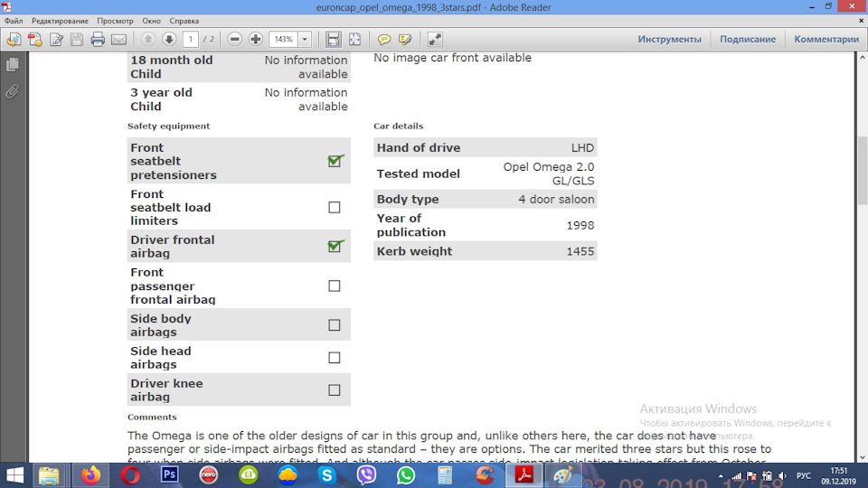Send file by email envelope icon

tap(119, 39)
